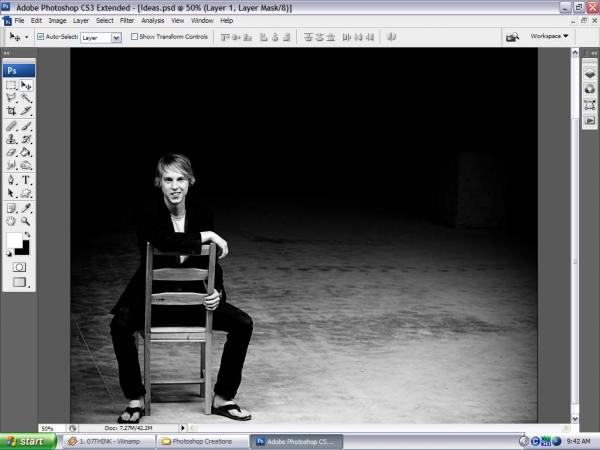This screenshot has width=600, height=450.
Task: Select the Eraser tool
Action: tap(11, 152)
